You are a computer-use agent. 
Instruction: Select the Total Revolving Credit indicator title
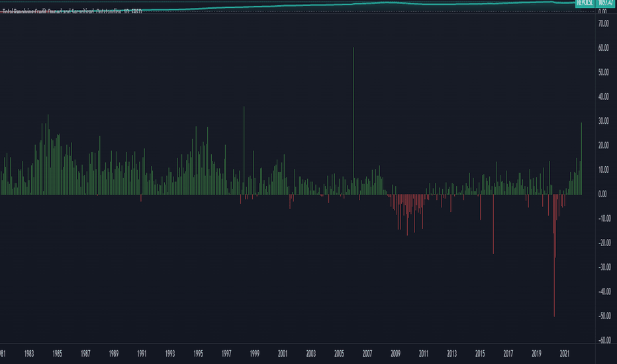click(72, 12)
